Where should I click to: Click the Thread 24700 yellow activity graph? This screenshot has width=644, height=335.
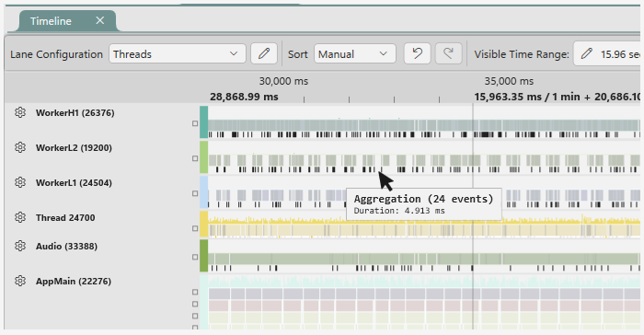424,220
